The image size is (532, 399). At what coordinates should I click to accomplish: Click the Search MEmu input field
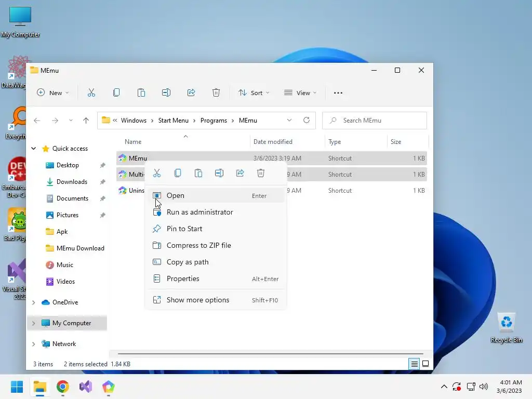click(374, 121)
